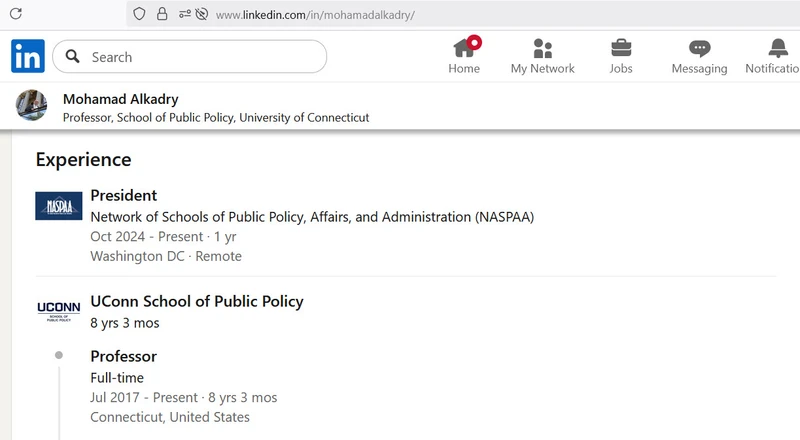Viewport: 800px width, 440px height.
Task: View Notifications
Action: click(x=776, y=56)
